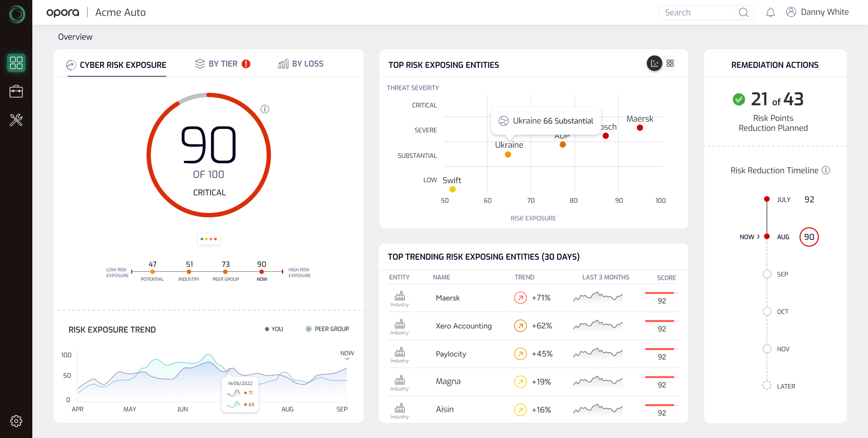
Task: Click the Maersk upward trend arrow icon
Action: (x=520, y=298)
